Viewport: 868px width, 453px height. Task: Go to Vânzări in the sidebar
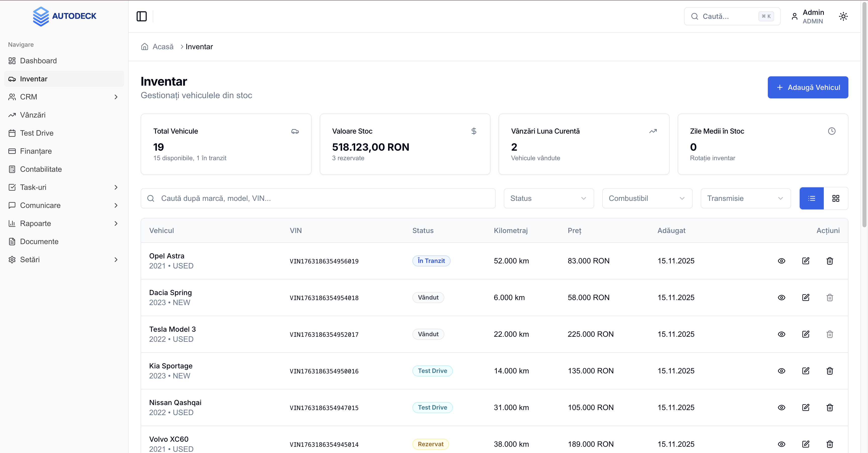pyautogui.click(x=33, y=115)
